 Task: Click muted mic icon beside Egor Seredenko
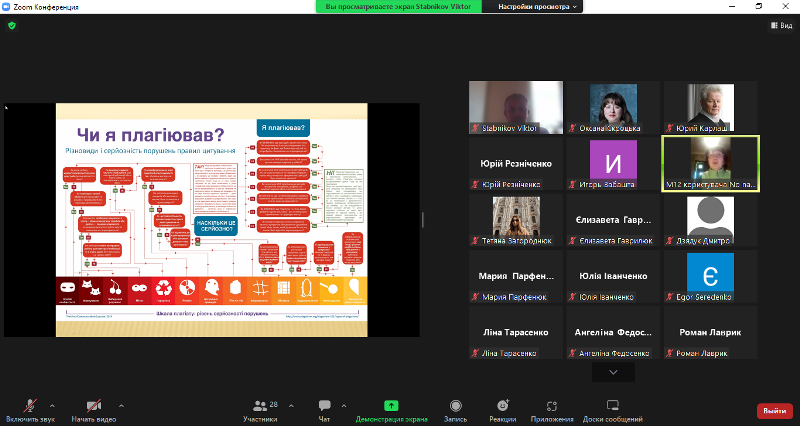tap(669, 296)
